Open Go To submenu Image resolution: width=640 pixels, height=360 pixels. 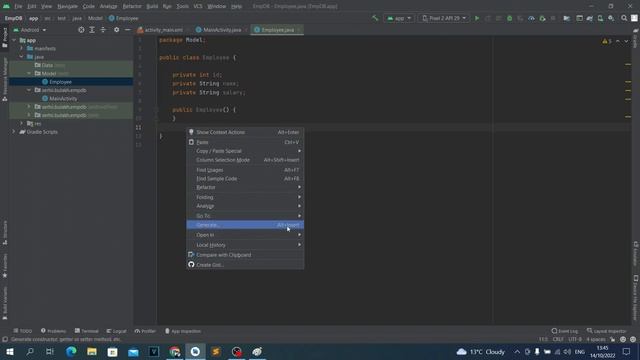[x=245, y=216]
